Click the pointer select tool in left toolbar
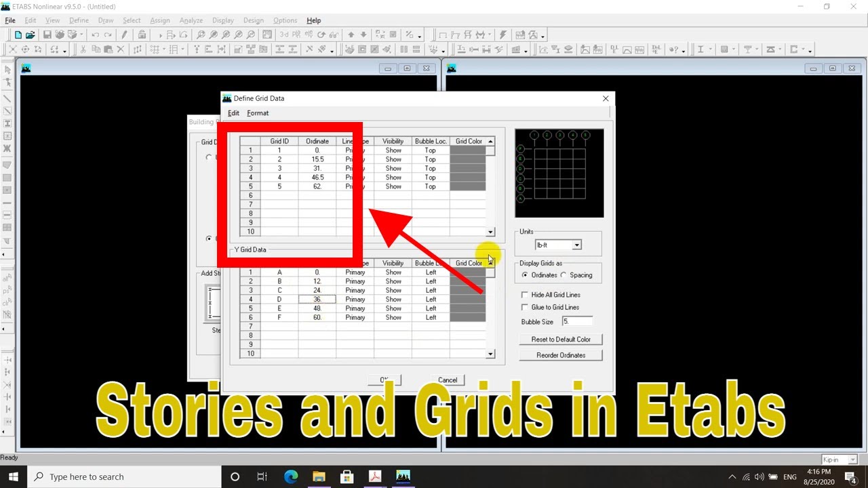The height and width of the screenshot is (488, 868). pos(7,70)
